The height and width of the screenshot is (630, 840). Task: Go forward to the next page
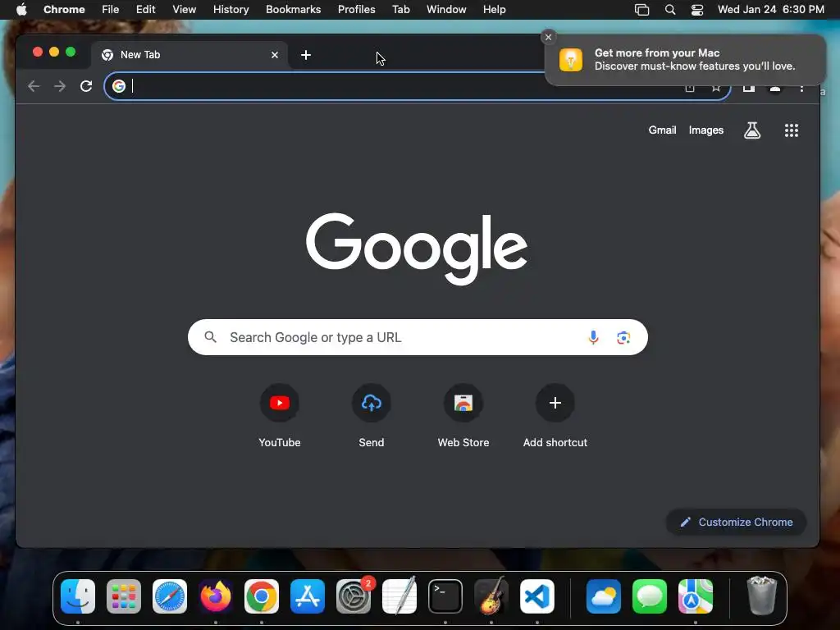coord(60,86)
